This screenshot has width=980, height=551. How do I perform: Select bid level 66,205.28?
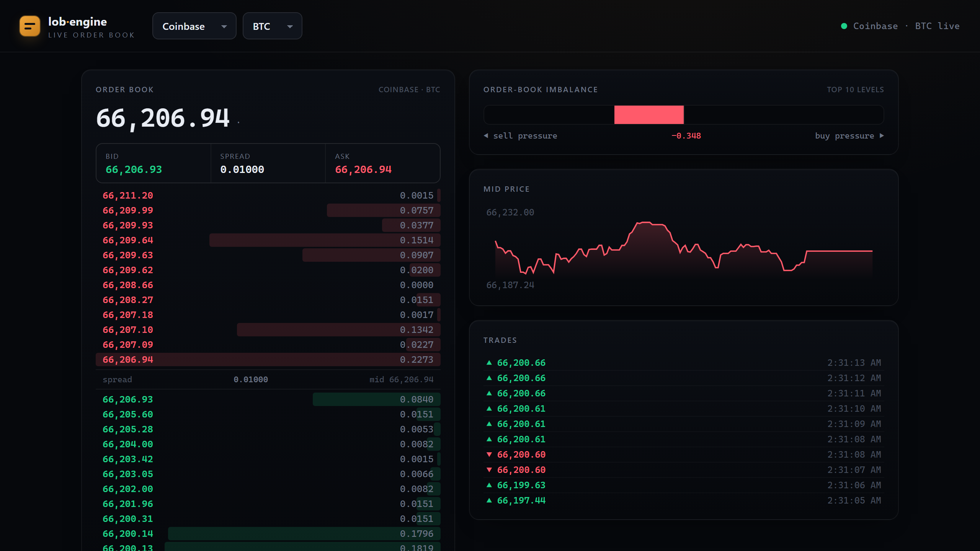pos(268,429)
